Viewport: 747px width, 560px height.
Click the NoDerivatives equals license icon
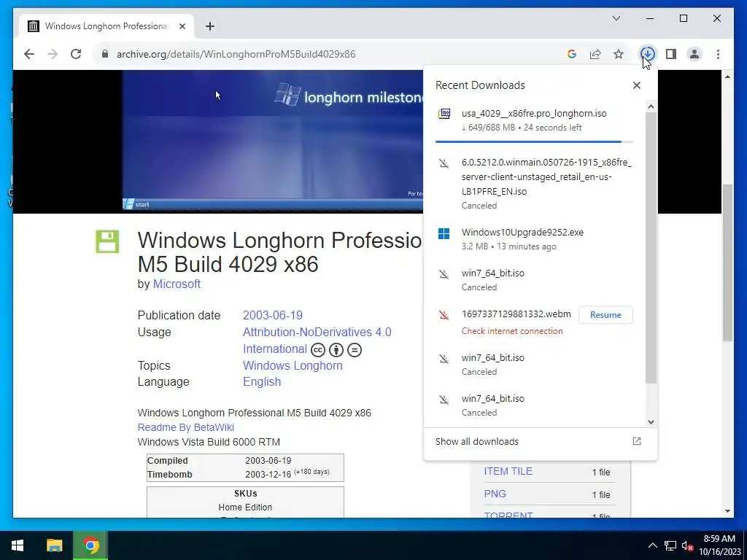click(355, 350)
